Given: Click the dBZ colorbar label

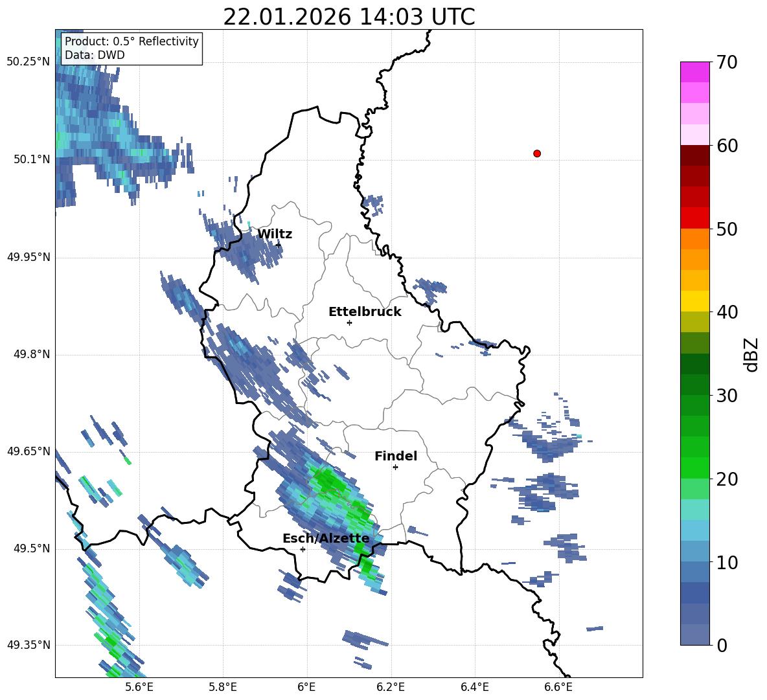Looking at the screenshot, I should coord(752,354).
